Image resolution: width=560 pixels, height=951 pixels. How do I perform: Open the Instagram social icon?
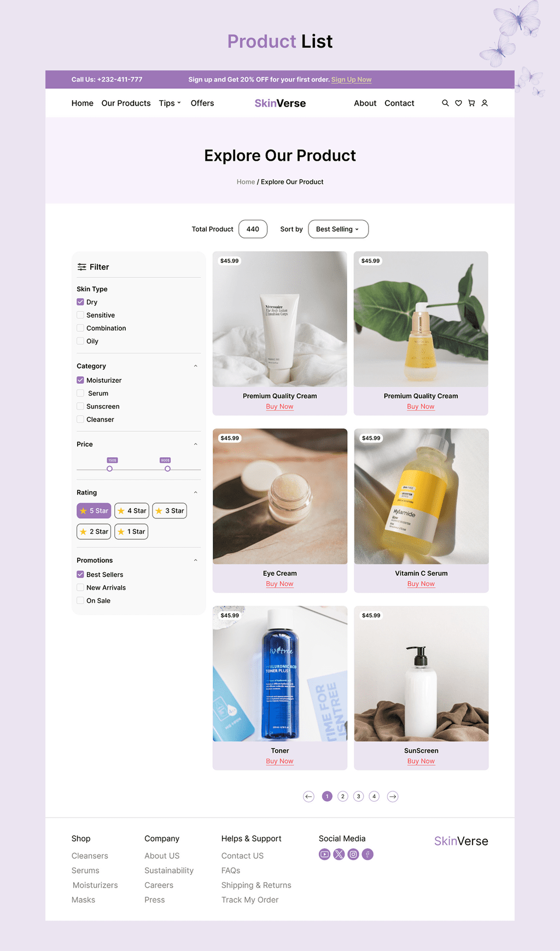tap(353, 854)
